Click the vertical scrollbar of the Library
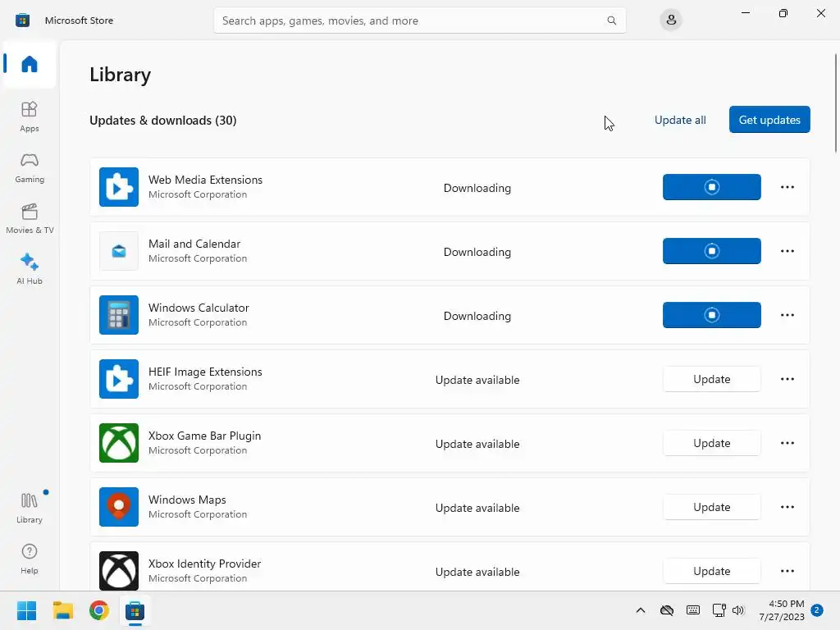The image size is (840, 630). (x=836, y=103)
